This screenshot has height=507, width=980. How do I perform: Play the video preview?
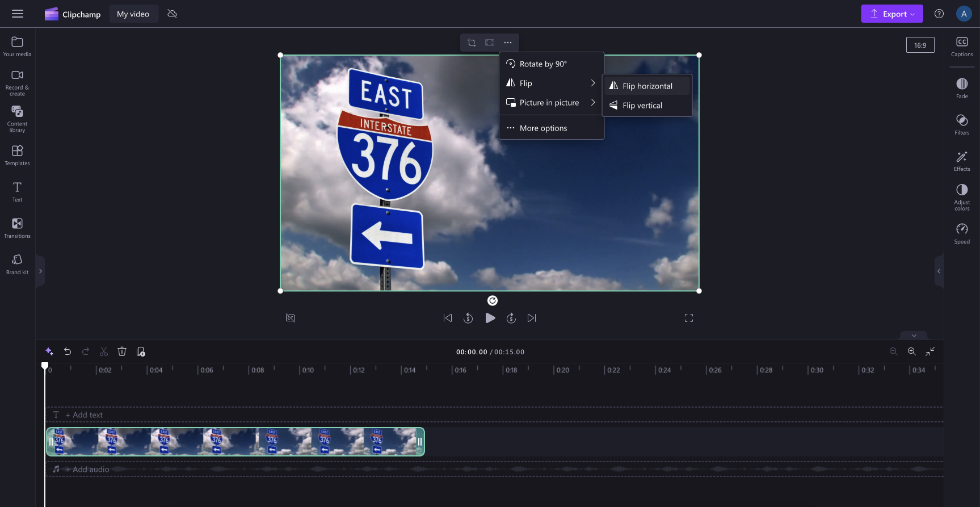(490, 318)
